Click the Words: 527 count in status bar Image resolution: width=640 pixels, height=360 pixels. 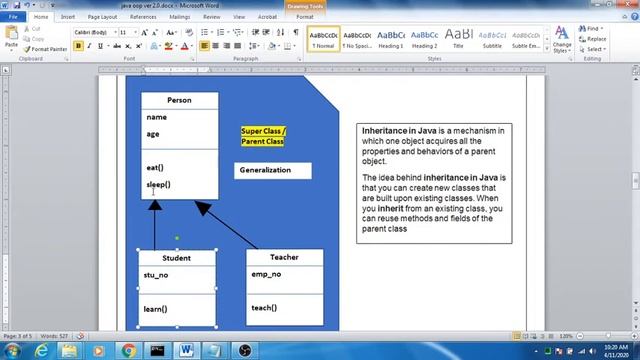[54, 336]
